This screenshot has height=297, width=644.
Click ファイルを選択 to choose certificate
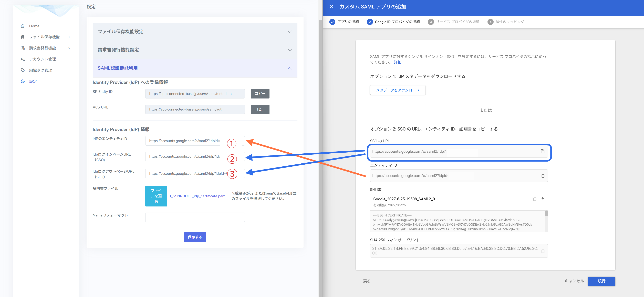(156, 196)
